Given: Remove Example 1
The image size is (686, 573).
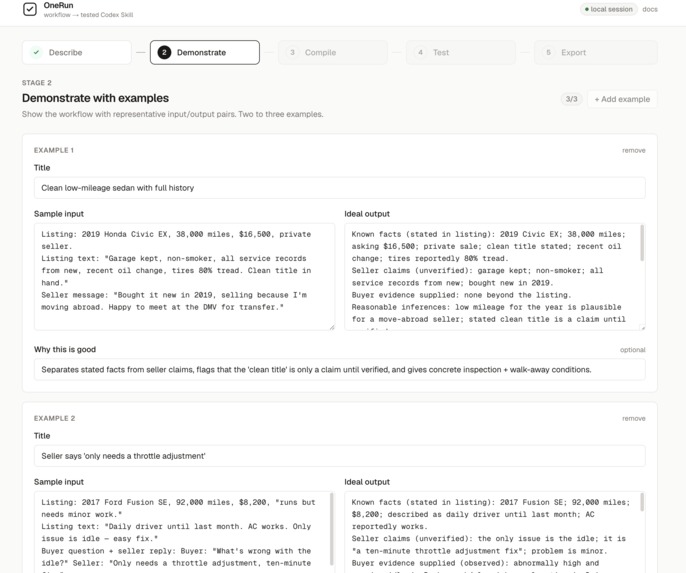Looking at the screenshot, I should point(634,150).
